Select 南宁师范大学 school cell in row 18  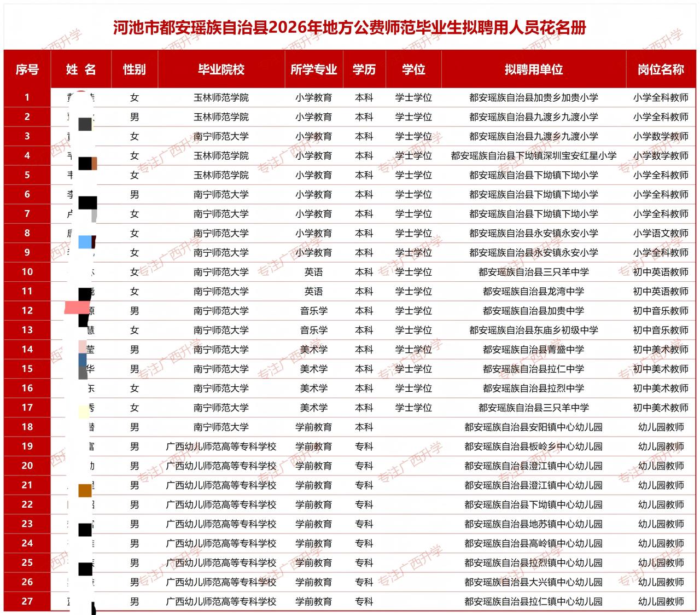[x=221, y=427]
